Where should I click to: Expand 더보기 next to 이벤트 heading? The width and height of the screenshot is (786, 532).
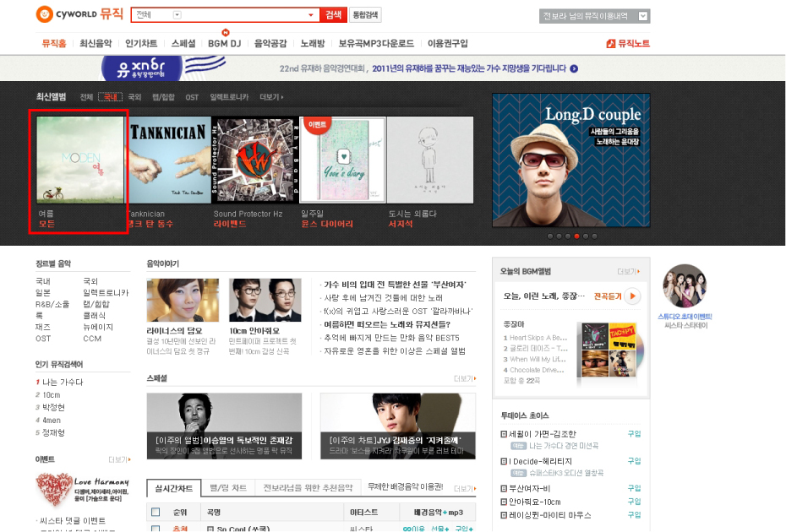tap(119, 459)
